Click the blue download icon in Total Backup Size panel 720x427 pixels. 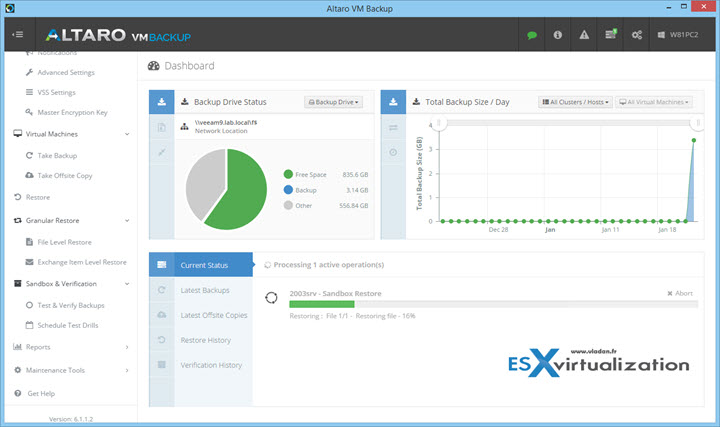click(394, 102)
